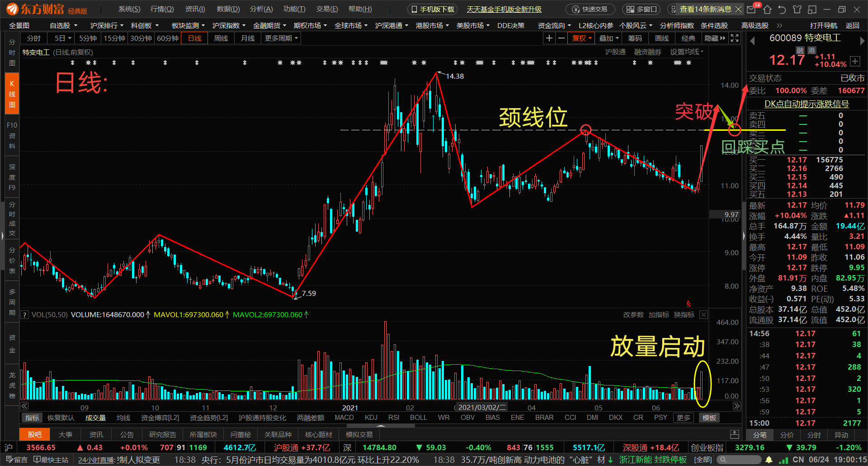The height and width of the screenshot is (466, 868).
Task: Show more toolbar items via the >> chevron
Action: [x=779, y=26]
